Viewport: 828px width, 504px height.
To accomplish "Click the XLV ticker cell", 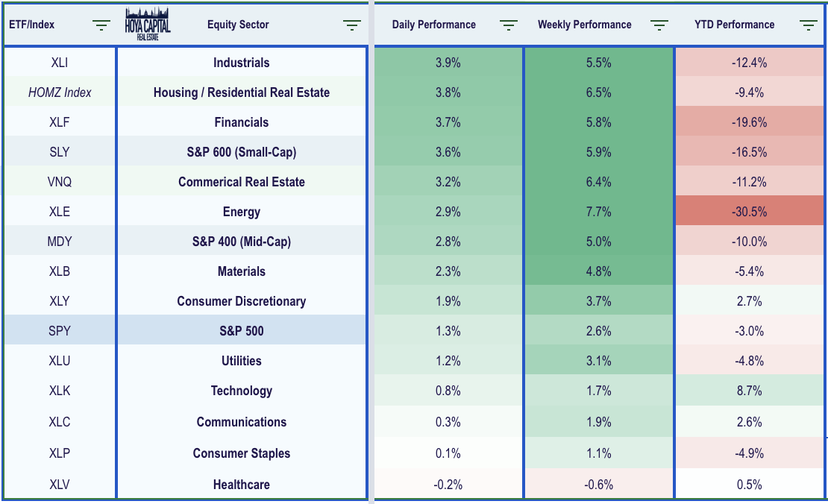I will (x=59, y=485).
